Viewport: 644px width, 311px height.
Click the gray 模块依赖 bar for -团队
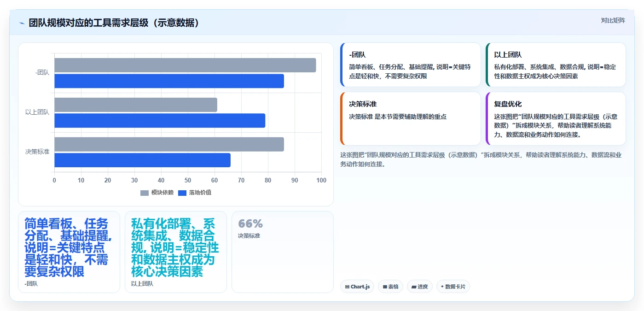click(185, 65)
